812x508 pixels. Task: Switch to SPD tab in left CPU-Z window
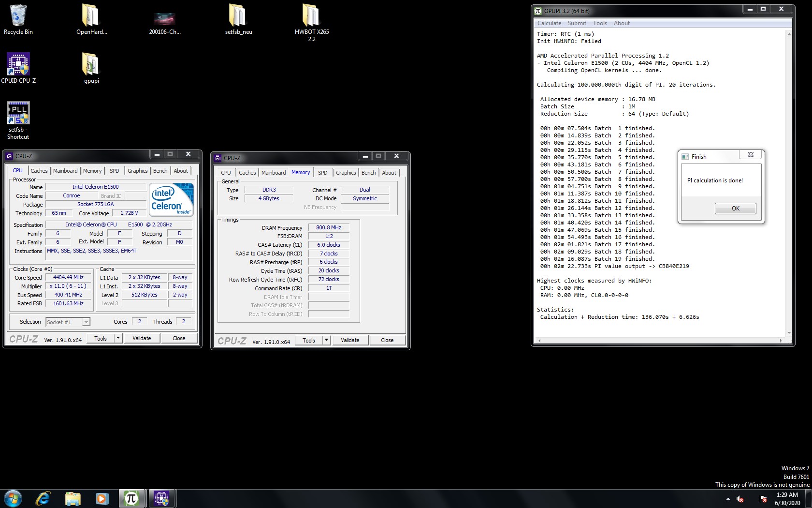115,171
